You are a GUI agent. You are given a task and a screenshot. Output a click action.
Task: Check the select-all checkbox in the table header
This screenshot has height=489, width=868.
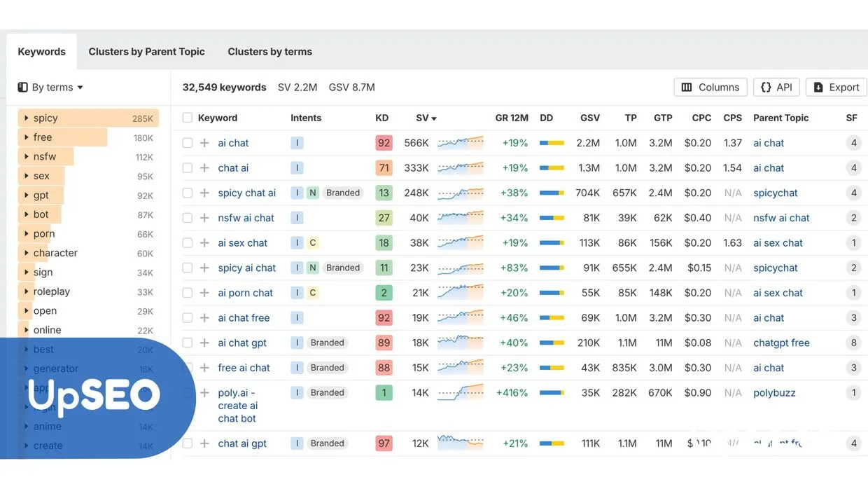[187, 117]
